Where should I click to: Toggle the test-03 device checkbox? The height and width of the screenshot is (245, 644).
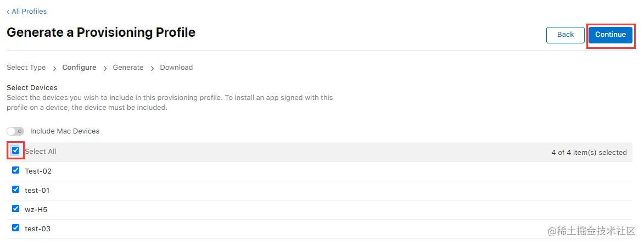(x=15, y=228)
